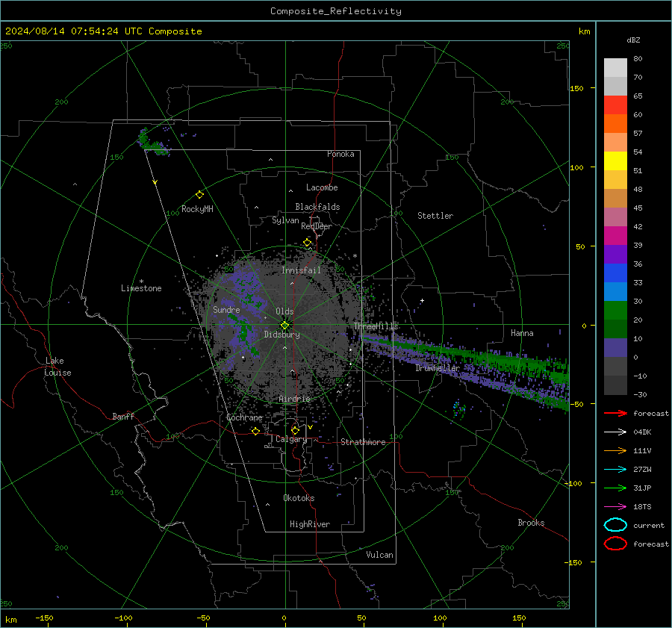Click the indigo 10–0 dBZ legend swatch
The width and height of the screenshot is (672, 628).
click(x=615, y=348)
